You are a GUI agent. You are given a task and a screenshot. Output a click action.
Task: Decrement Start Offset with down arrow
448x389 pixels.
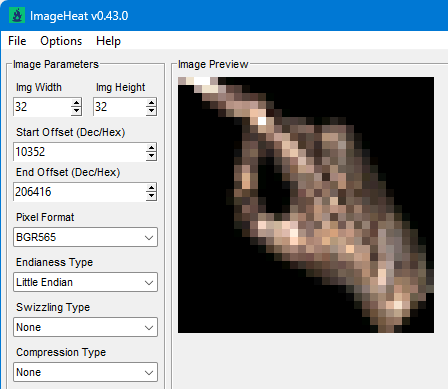tap(151, 156)
